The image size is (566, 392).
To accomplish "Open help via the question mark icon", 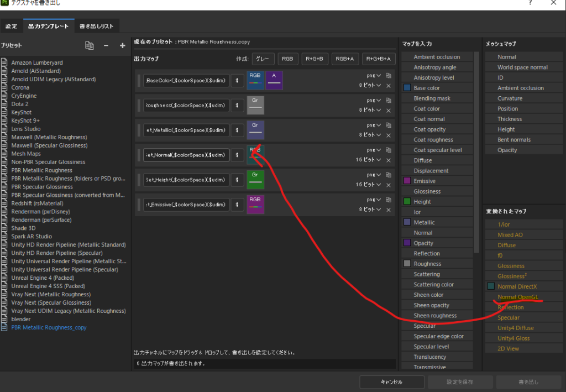I will tap(530, 3).
